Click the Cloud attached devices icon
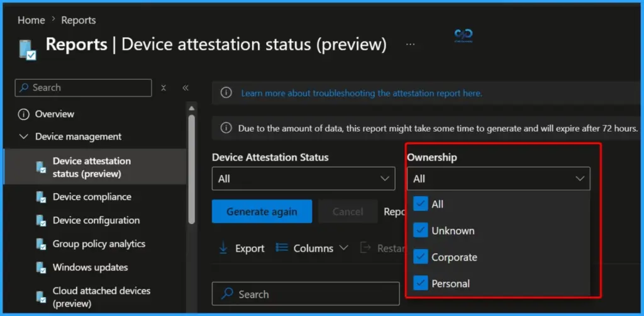The image size is (644, 316). 41,297
